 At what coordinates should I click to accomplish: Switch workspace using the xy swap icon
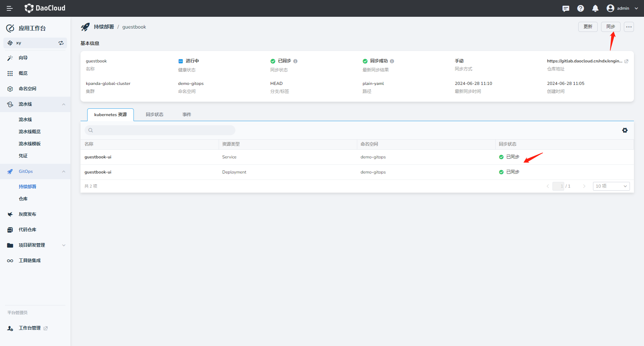pyautogui.click(x=61, y=43)
